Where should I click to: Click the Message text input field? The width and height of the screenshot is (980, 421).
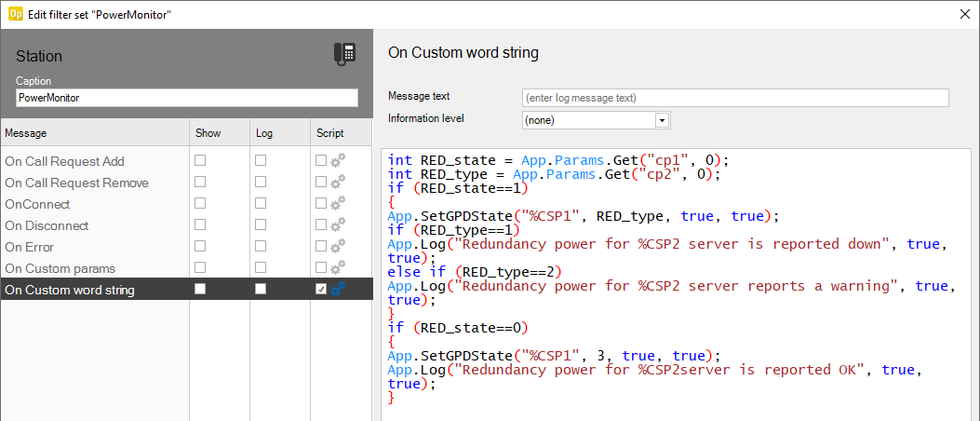(x=735, y=98)
